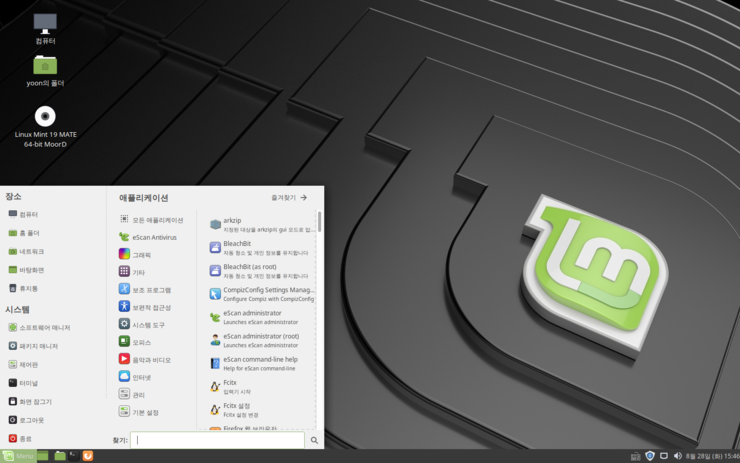Launch BleachBit from the application list

(x=261, y=247)
